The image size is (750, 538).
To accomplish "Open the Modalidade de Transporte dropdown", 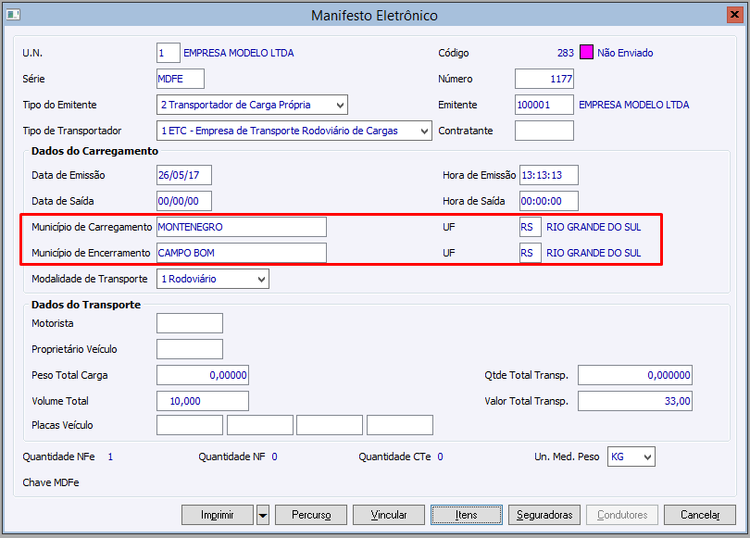I will click(x=261, y=279).
